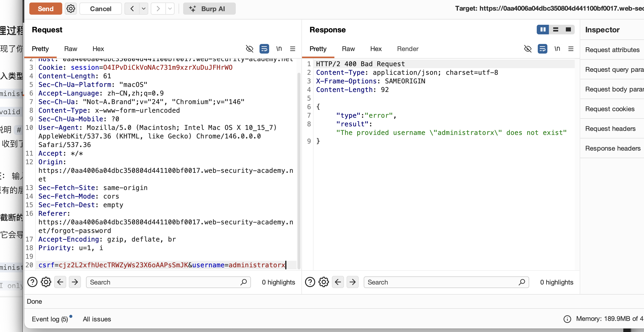
Task: Open request search settings gear
Action: (x=46, y=282)
